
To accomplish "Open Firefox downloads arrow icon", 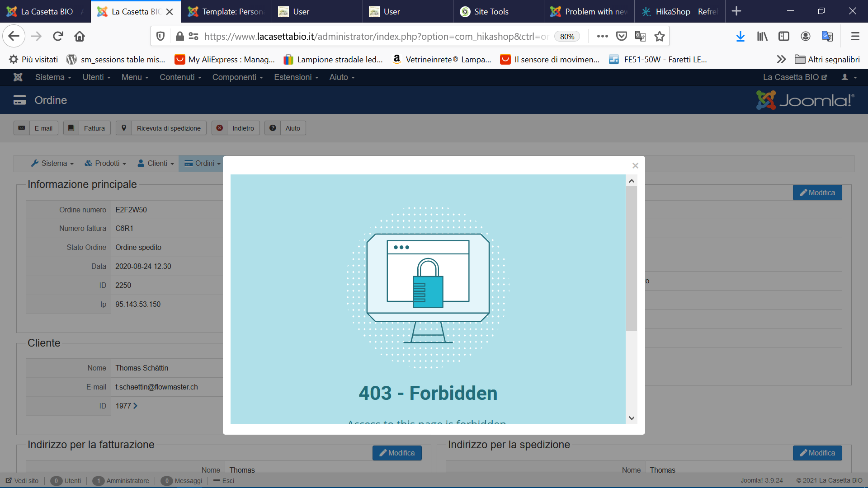I will point(740,36).
